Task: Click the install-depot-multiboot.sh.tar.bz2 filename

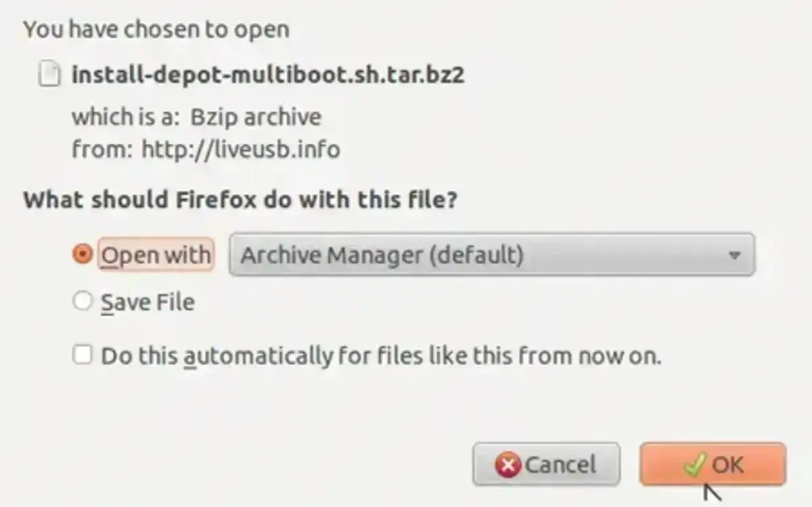Action: 267,74
